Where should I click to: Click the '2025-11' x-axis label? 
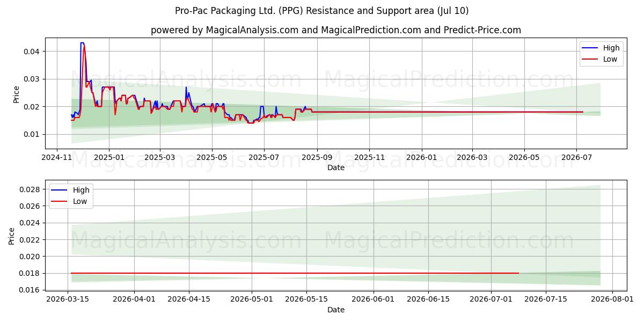tap(369, 158)
